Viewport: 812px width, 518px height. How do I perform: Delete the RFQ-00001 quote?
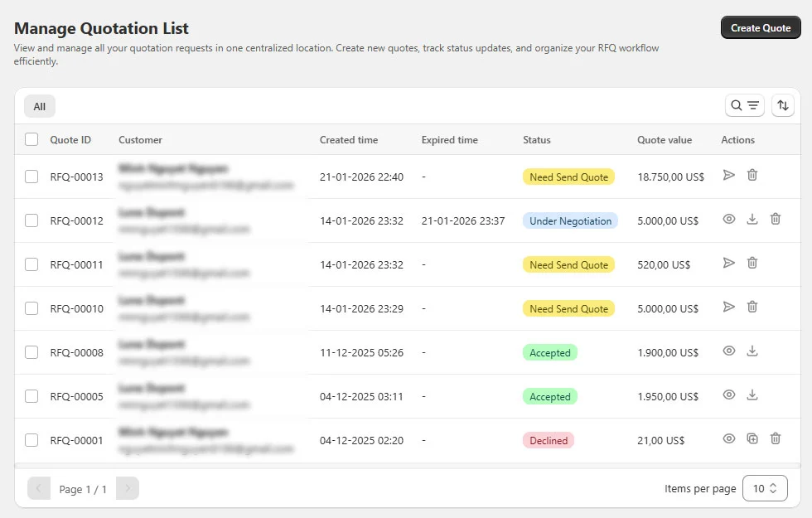point(776,438)
